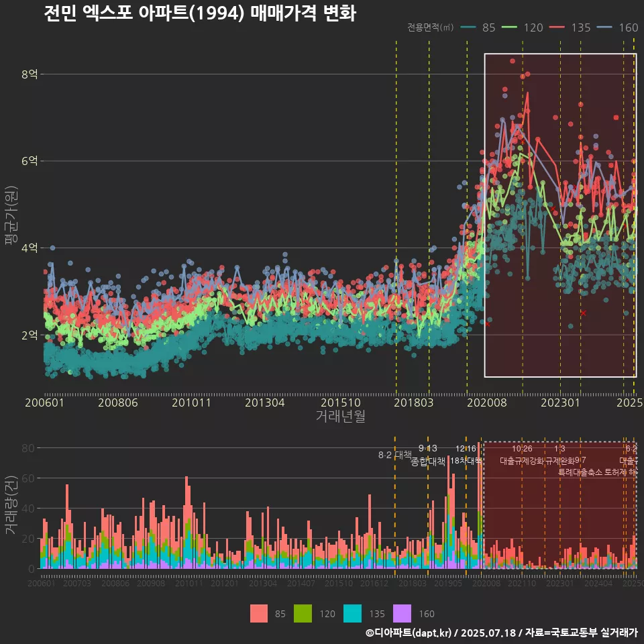Click the '40' volume axis label
This screenshot has width=644, height=644.
tap(28, 508)
